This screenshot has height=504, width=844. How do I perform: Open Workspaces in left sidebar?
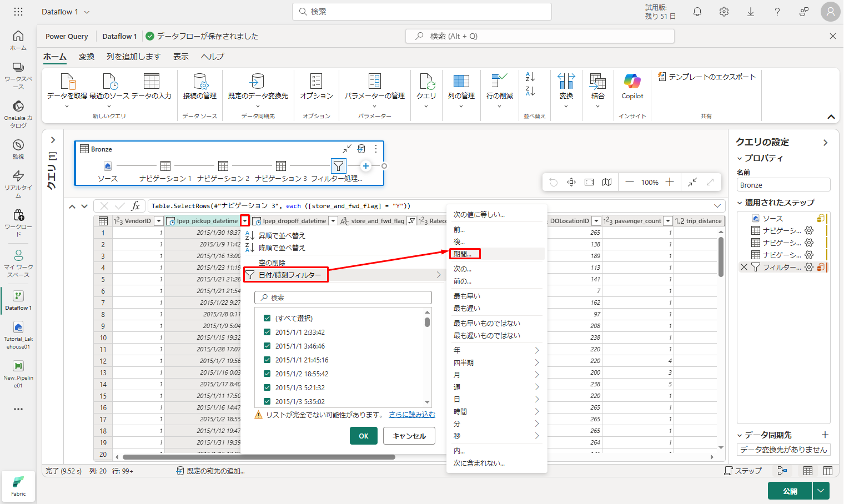tap(18, 75)
